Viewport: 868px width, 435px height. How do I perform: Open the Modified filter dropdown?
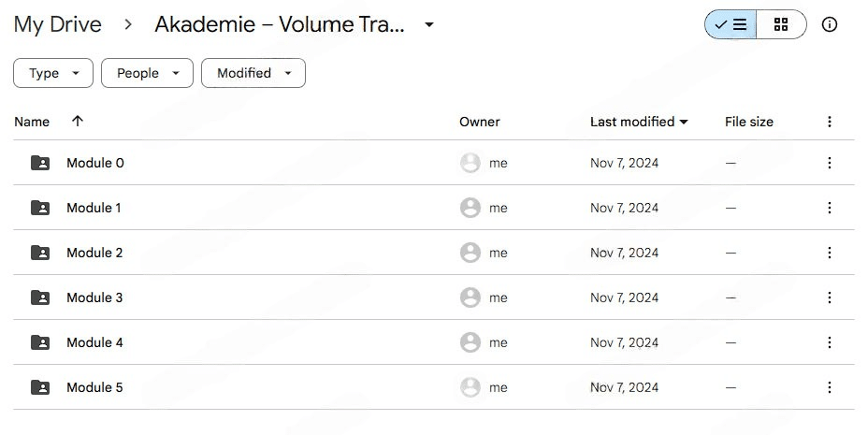pos(253,73)
